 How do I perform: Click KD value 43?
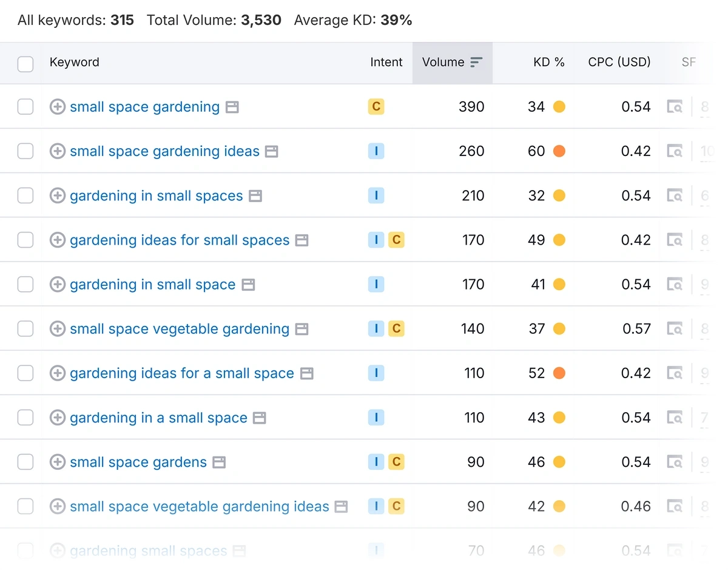[536, 418]
